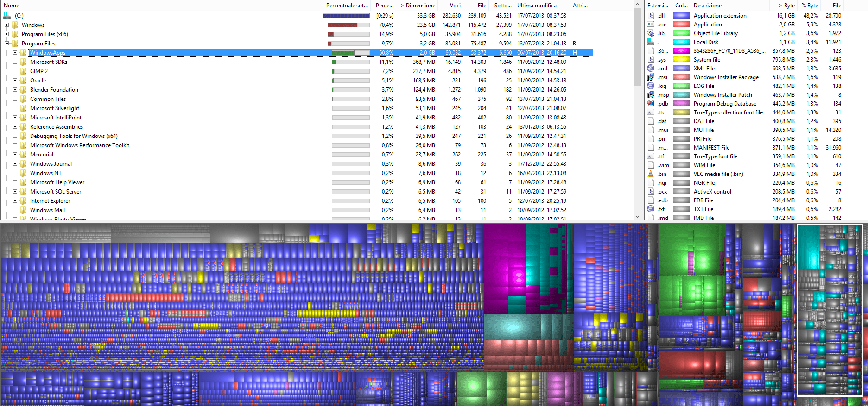
Task: Click the .sys file type icon
Action: [x=651, y=60]
